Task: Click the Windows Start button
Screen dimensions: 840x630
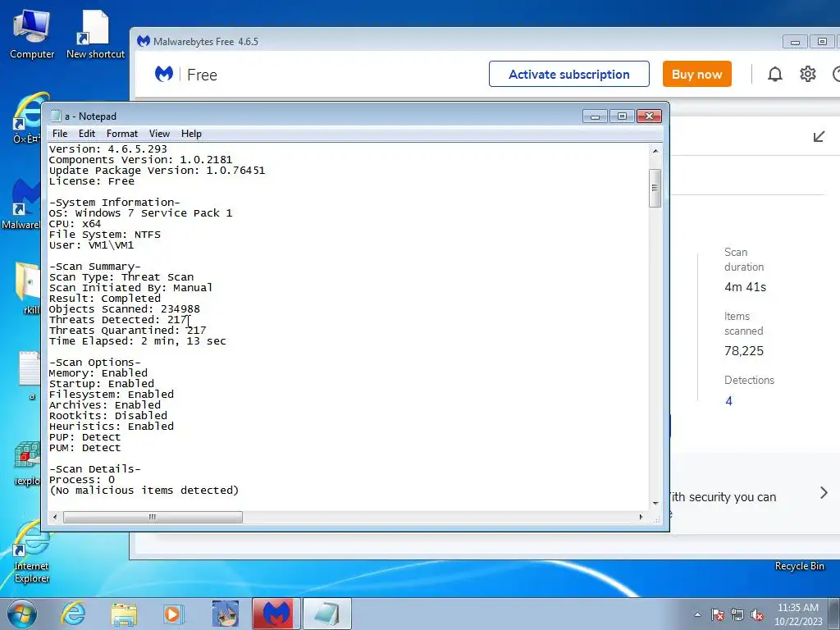Action: [21, 614]
